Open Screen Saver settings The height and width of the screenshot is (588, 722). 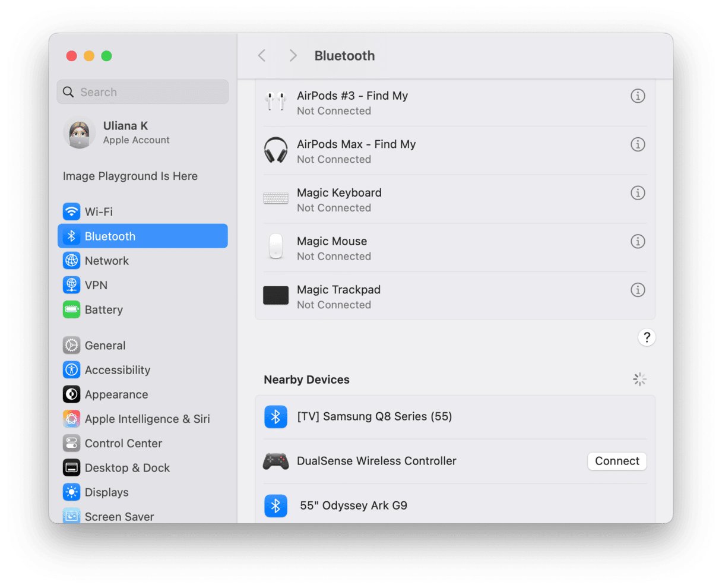tap(142, 516)
